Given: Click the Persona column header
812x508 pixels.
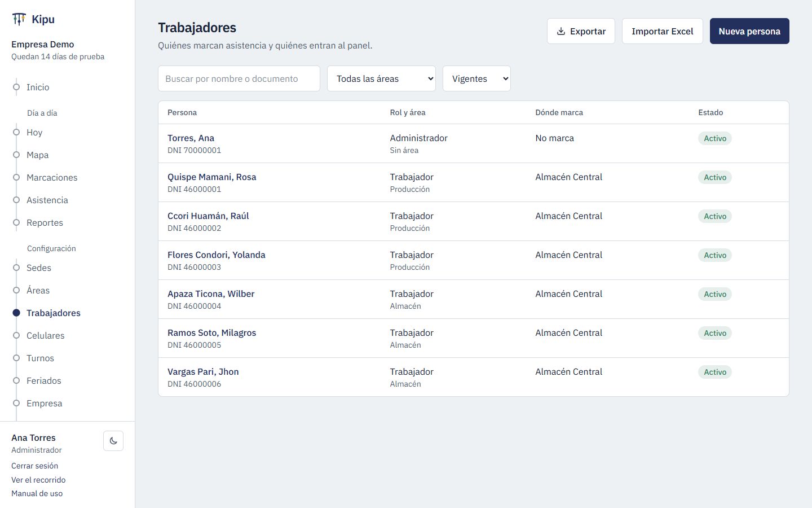Looking at the screenshot, I should pos(182,112).
